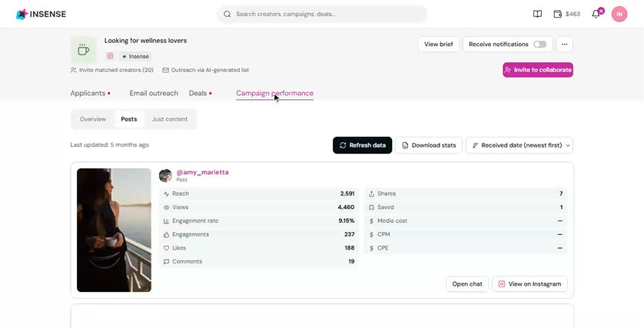
Task: Click the Reach metric icon
Action: [166, 194]
